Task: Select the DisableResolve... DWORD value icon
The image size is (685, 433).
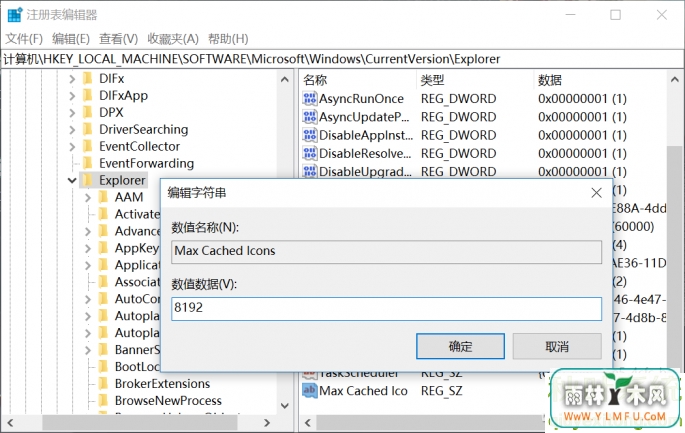Action: [x=310, y=153]
